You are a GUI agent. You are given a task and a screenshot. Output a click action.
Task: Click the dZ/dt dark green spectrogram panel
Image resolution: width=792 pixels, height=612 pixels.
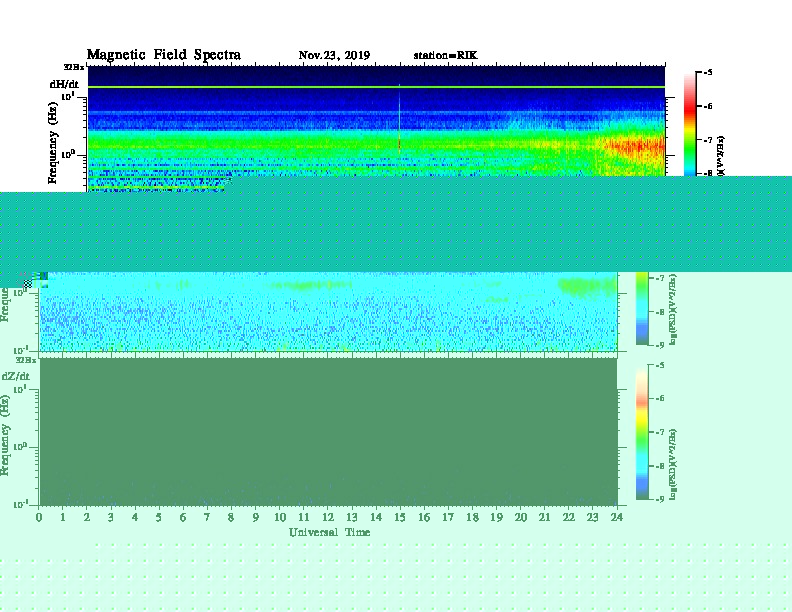(x=328, y=432)
